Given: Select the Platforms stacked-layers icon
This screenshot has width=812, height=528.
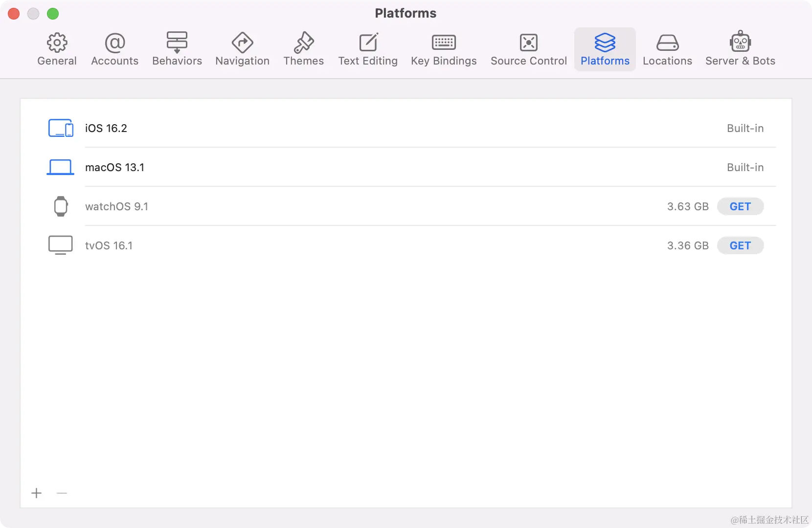Looking at the screenshot, I should pos(605,43).
